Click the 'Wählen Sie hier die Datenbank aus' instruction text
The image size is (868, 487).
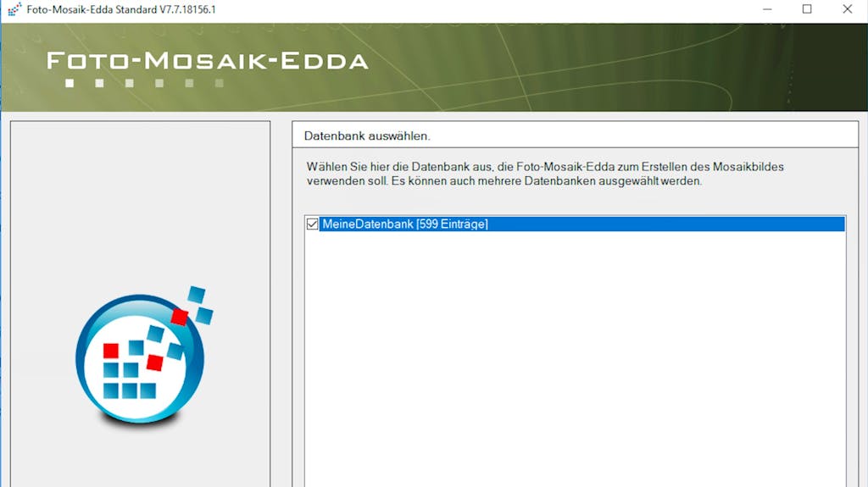(545, 174)
